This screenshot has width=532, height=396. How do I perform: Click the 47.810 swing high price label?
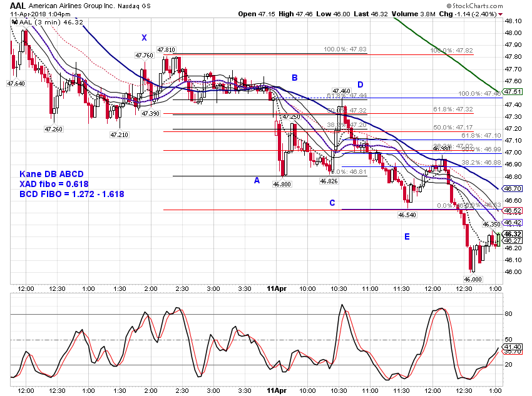[166, 50]
